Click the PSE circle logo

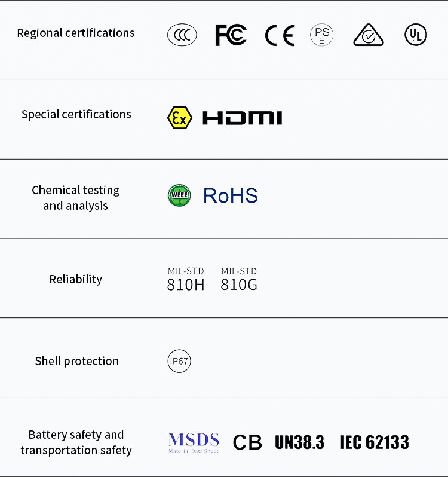(x=321, y=35)
